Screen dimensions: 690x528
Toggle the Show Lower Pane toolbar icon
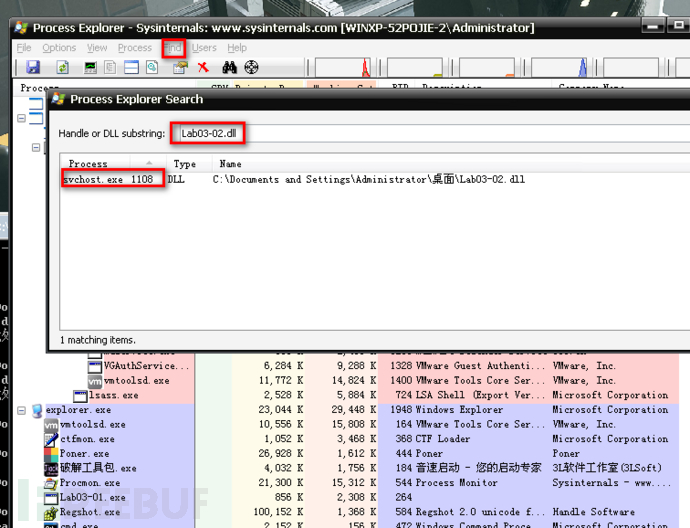click(131, 67)
